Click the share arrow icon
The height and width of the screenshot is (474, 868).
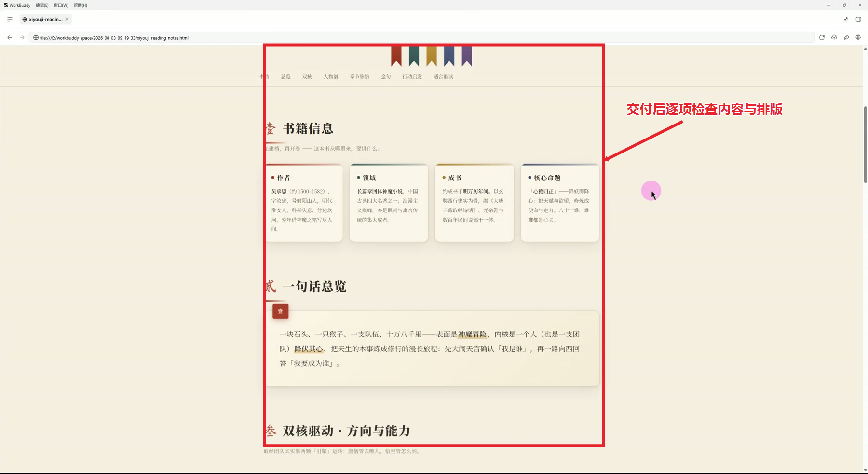point(846,37)
